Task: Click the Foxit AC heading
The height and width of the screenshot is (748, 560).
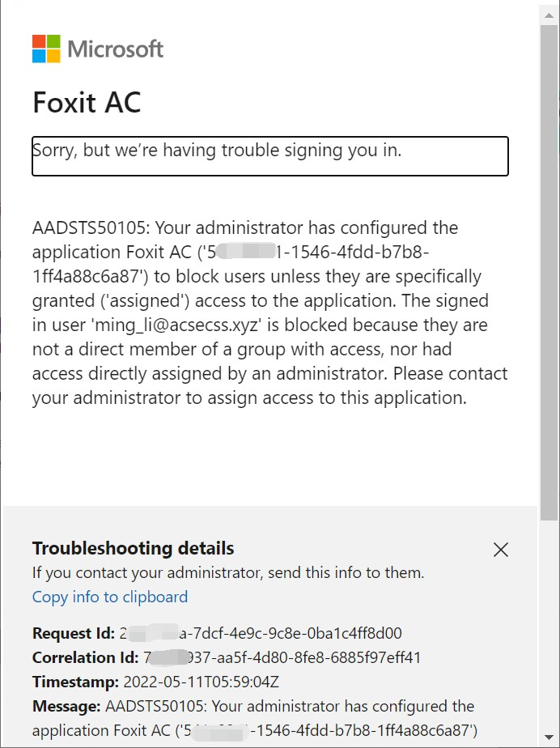Action: click(86, 103)
